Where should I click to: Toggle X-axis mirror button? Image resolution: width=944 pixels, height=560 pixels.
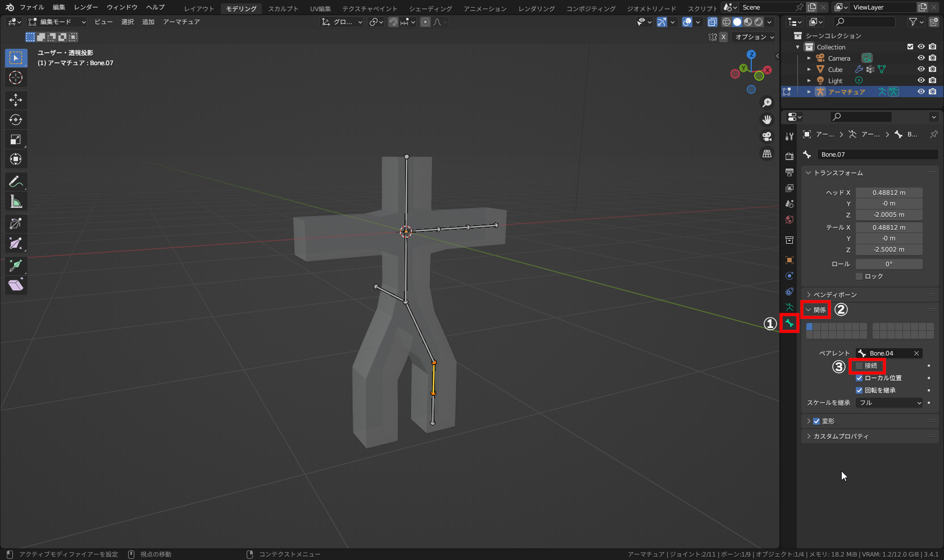724,37
